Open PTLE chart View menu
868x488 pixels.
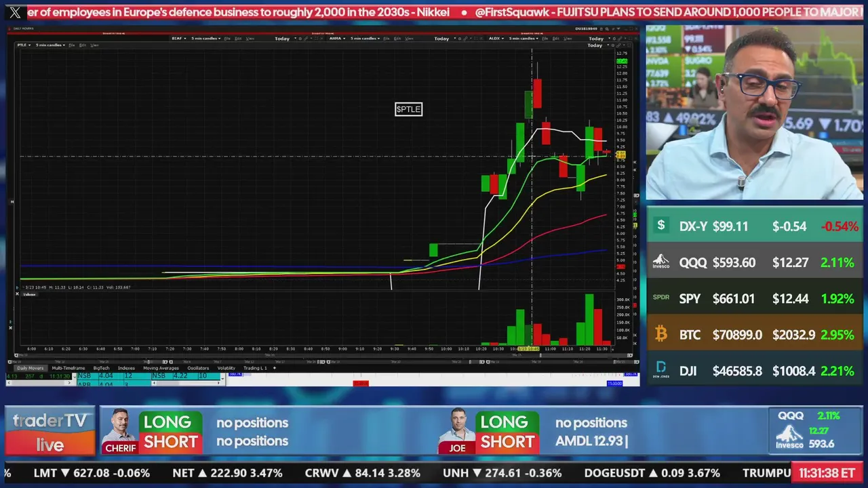point(94,45)
